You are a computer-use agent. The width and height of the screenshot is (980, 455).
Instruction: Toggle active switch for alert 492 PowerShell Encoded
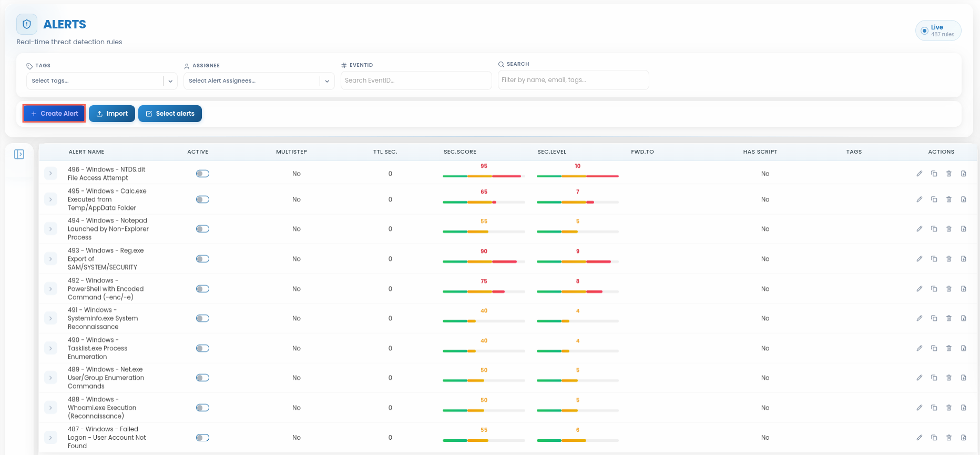pyautogui.click(x=202, y=289)
